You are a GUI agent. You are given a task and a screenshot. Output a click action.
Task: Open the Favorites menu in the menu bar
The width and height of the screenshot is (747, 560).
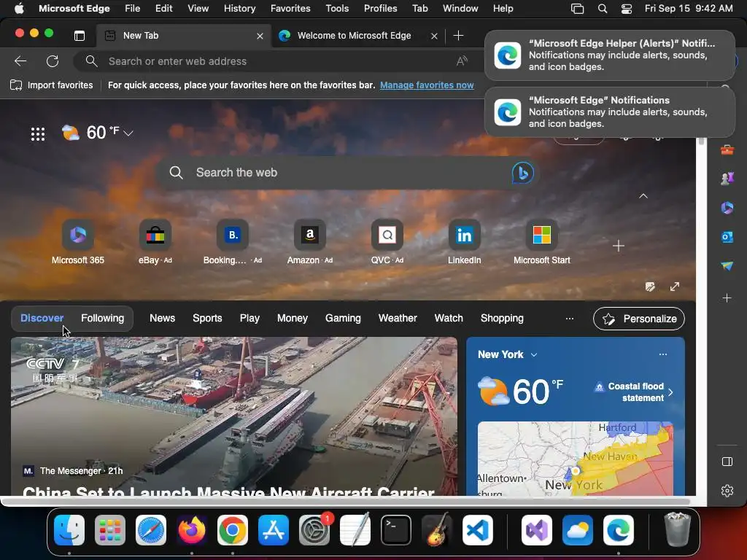pyautogui.click(x=290, y=8)
